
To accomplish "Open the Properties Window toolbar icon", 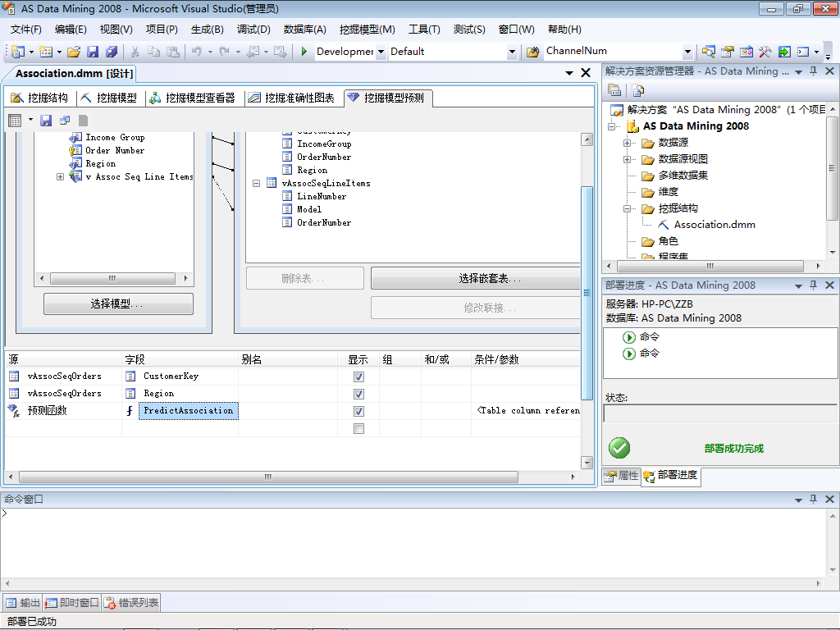I will 727,52.
